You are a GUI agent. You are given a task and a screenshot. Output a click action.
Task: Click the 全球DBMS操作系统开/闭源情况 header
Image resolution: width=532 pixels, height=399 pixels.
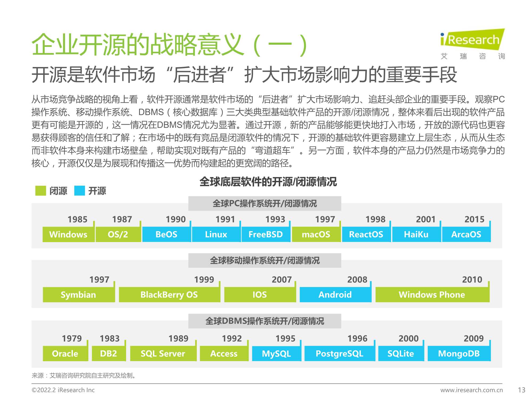[265, 321]
